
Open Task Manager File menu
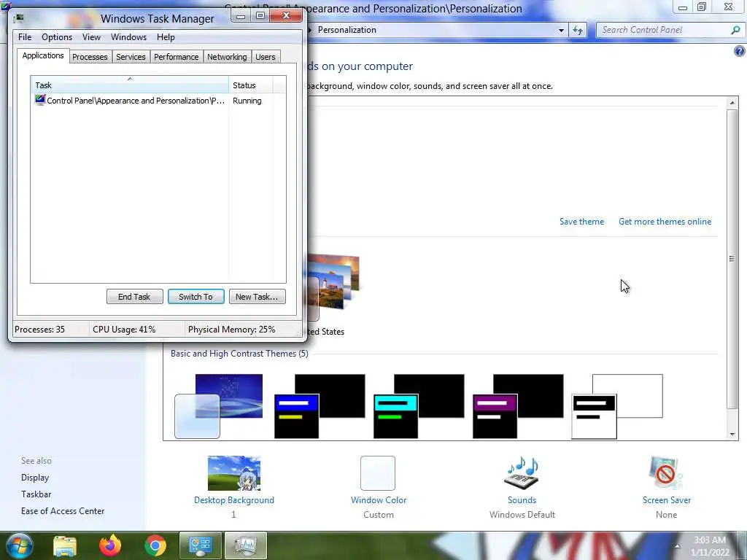pos(25,37)
